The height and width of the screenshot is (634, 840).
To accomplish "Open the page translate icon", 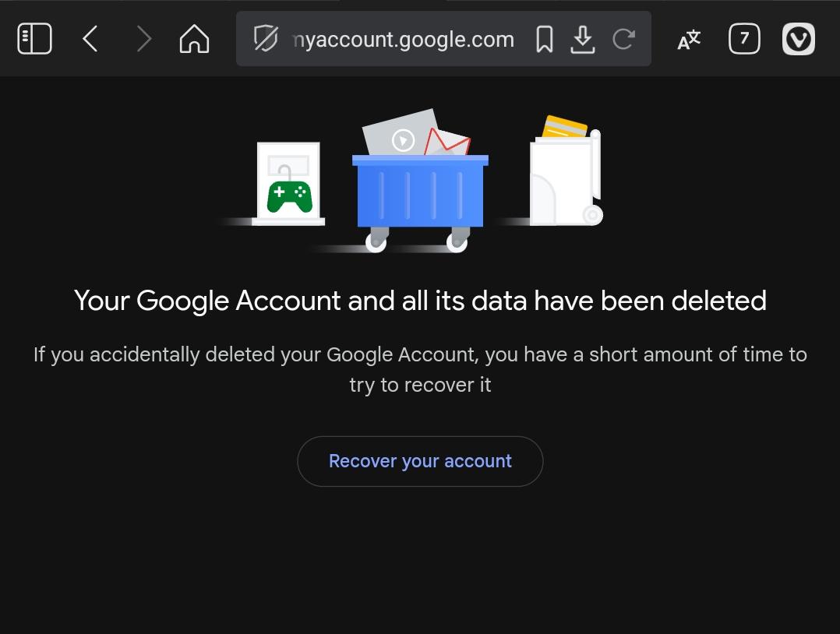I will [689, 39].
